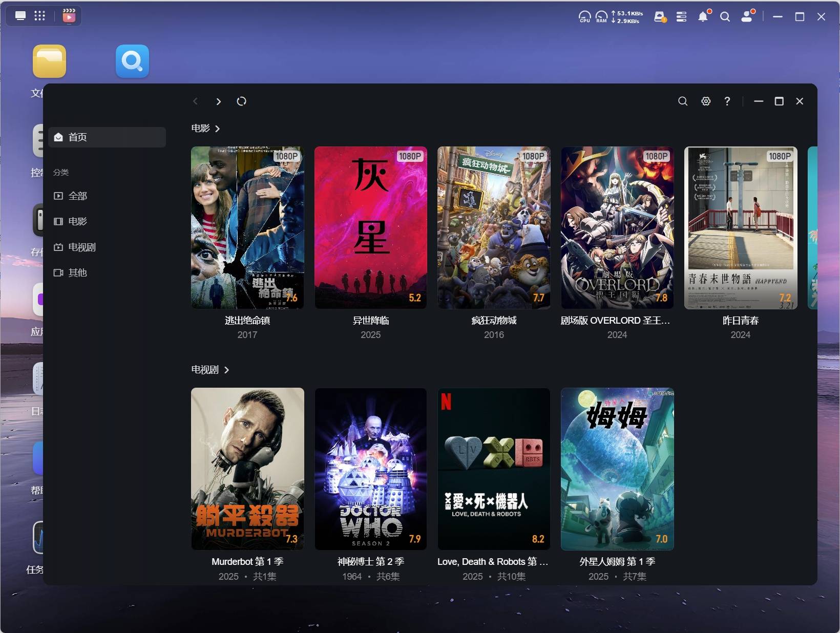Open the desktop icon in top bar
Screen dimensions: 840x633
20,16
